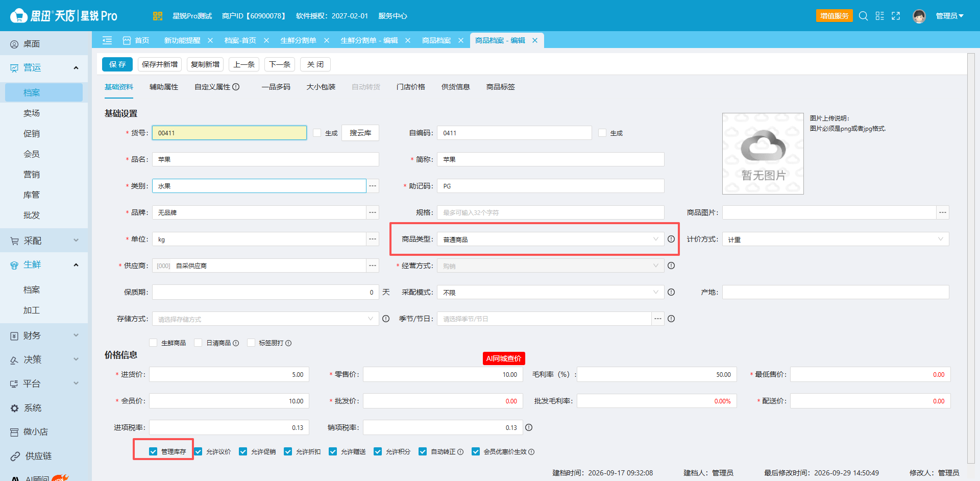Uncheck the 允许促销 checkbox

coord(243,451)
